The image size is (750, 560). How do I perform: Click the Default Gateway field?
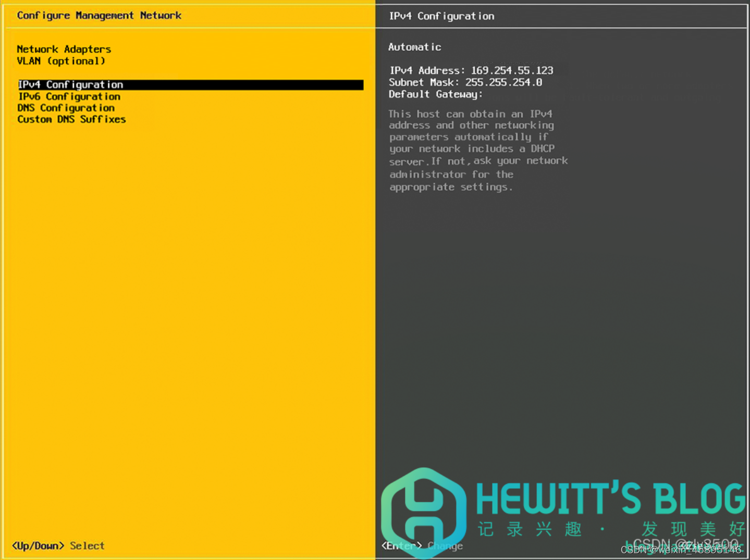pos(435,94)
